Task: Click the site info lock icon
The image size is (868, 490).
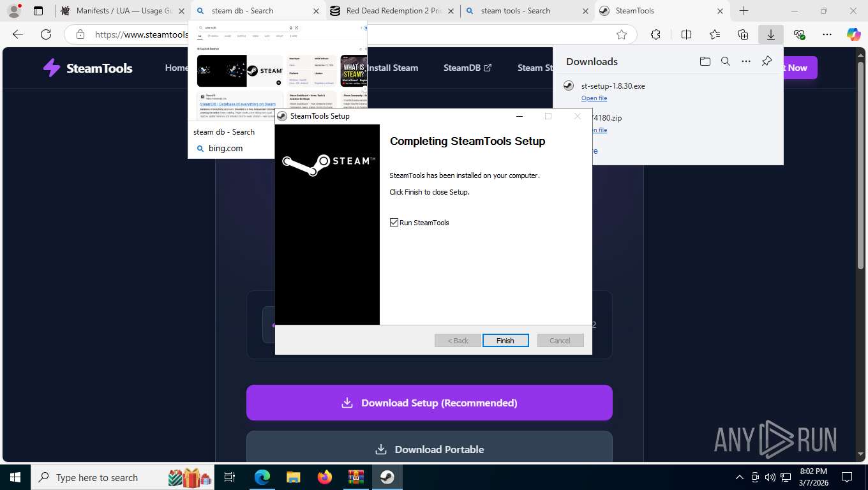Action: click(80, 34)
